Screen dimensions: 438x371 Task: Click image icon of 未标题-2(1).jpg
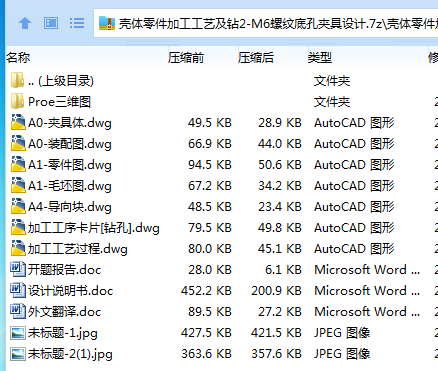point(18,354)
